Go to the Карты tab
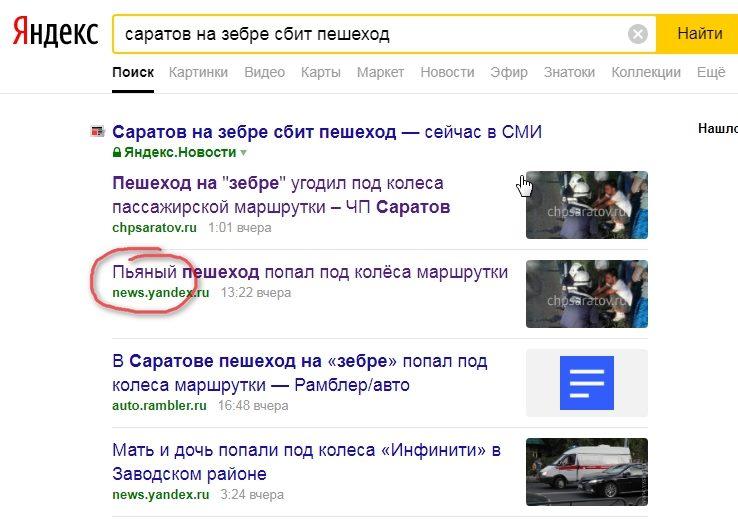 321,72
